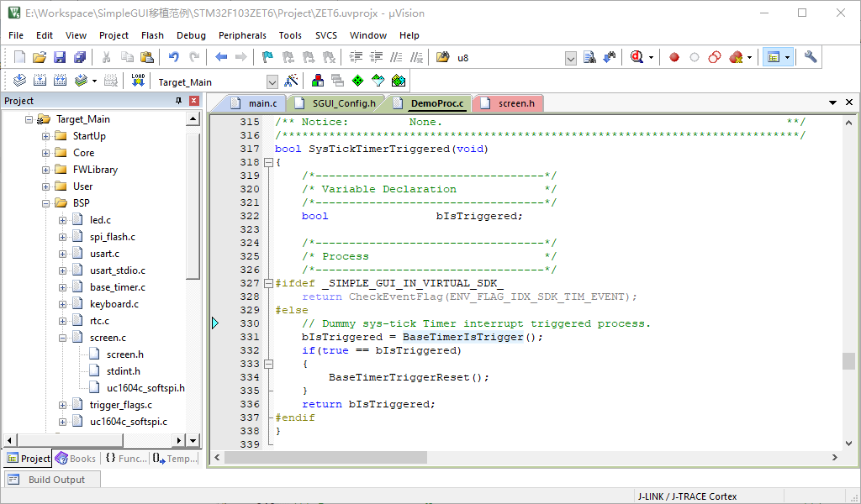This screenshot has width=861, height=504.
Task: Select spi_flash.c in the project tree
Action: click(x=113, y=237)
